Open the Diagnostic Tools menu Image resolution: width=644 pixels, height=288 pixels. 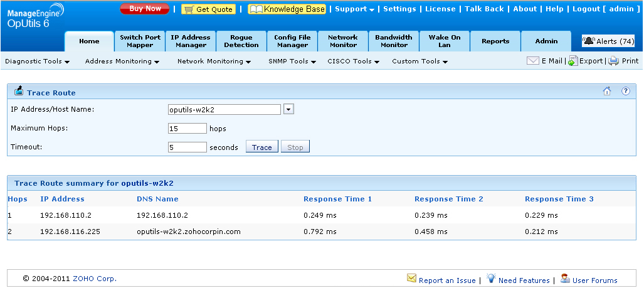(x=38, y=61)
